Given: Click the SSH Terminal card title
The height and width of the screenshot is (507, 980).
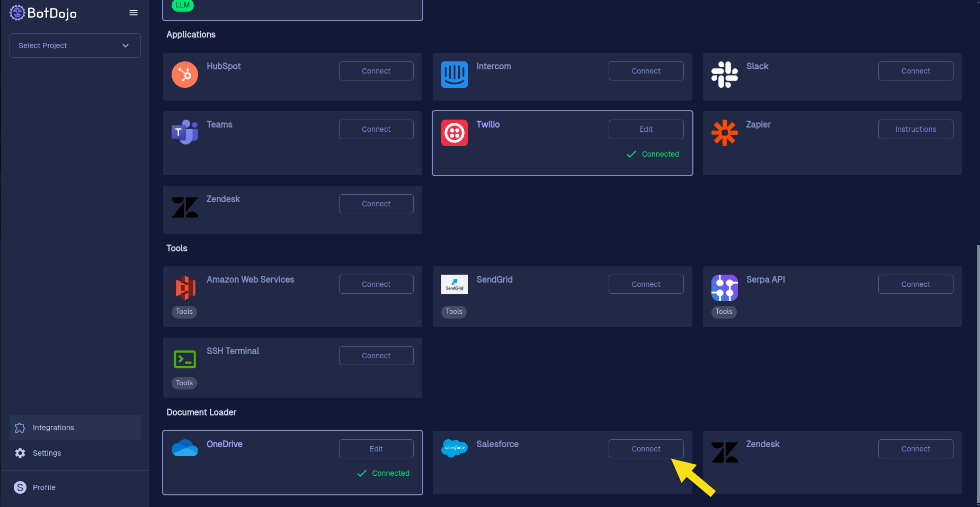Looking at the screenshot, I should [x=233, y=351].
